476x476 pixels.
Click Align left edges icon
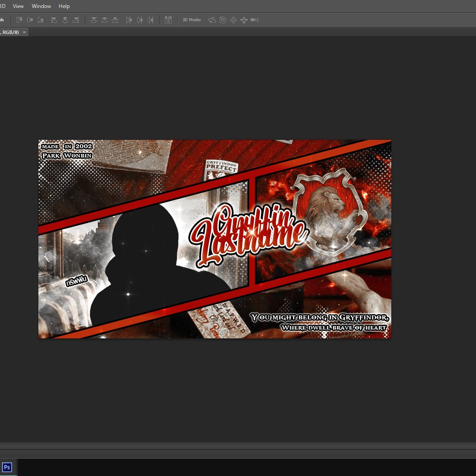point(54,20)
